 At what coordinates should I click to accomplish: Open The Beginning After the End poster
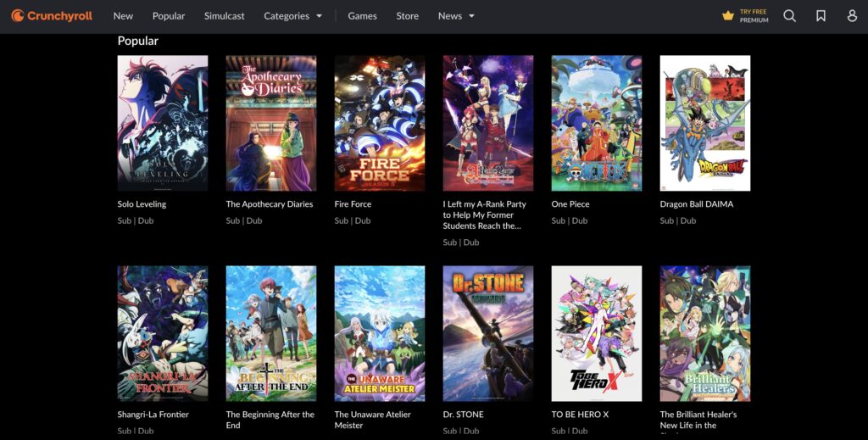tap(271, 333)
